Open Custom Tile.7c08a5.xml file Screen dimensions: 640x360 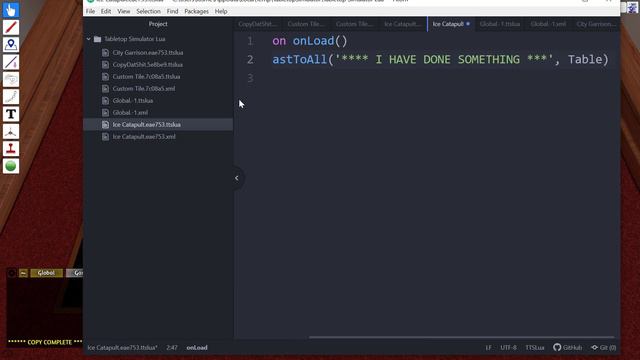coord(144,89)
